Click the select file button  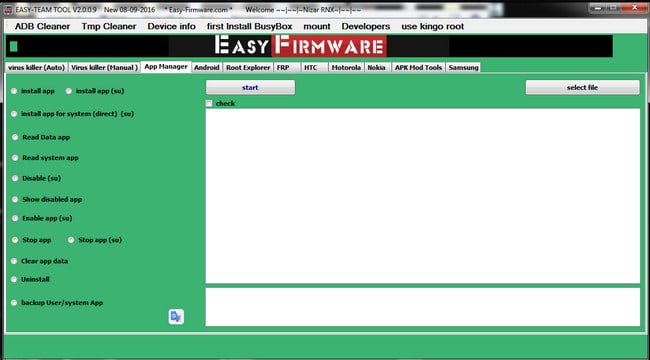582,88
